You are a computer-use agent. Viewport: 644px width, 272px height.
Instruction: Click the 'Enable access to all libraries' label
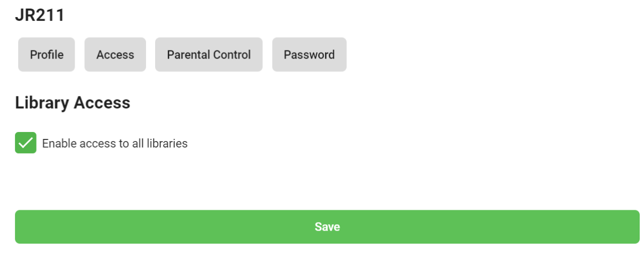(x=115, y=144)
